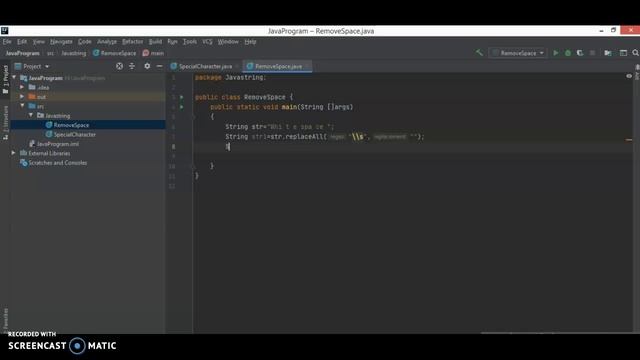Screen dimensions: 640x360
Task: Open the Build menu
Action: click(x=155, y=42)
